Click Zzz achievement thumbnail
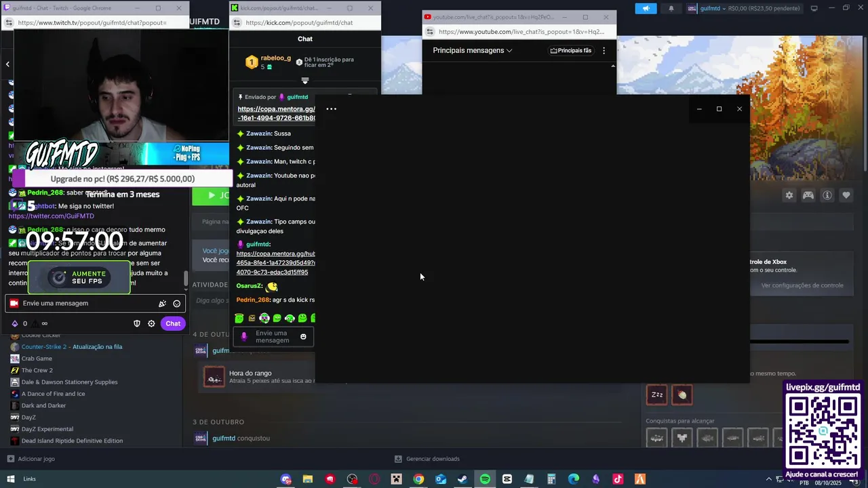 [657, 395]
